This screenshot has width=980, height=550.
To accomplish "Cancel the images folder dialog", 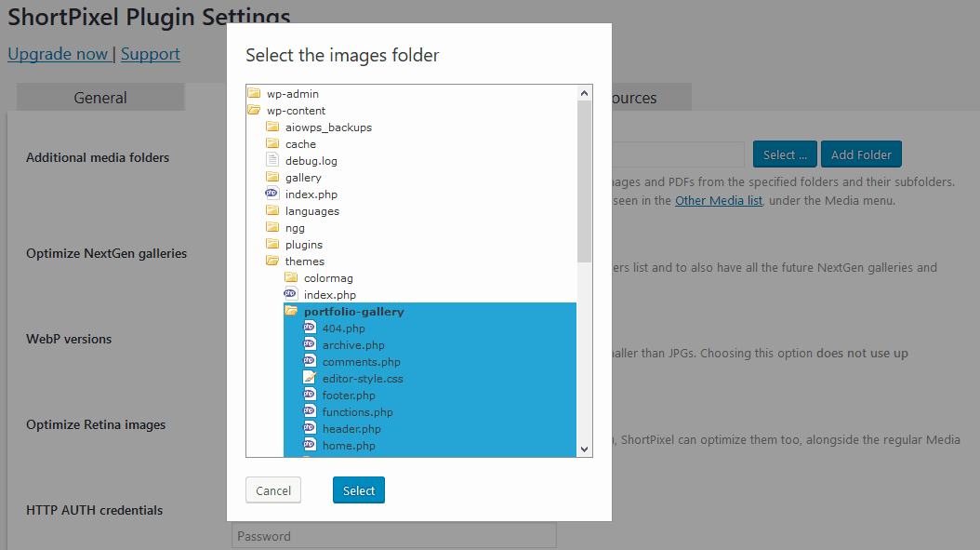I will point(272,490).
